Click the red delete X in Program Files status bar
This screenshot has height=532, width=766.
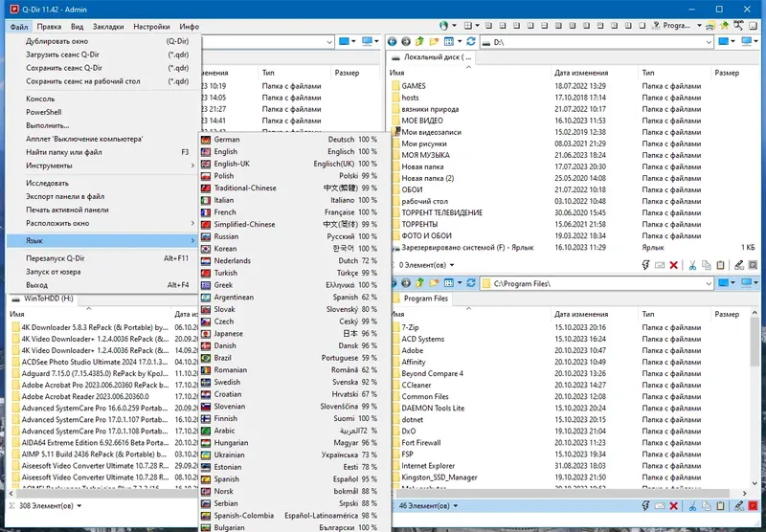pyautogui.click(x=674, y=506)
